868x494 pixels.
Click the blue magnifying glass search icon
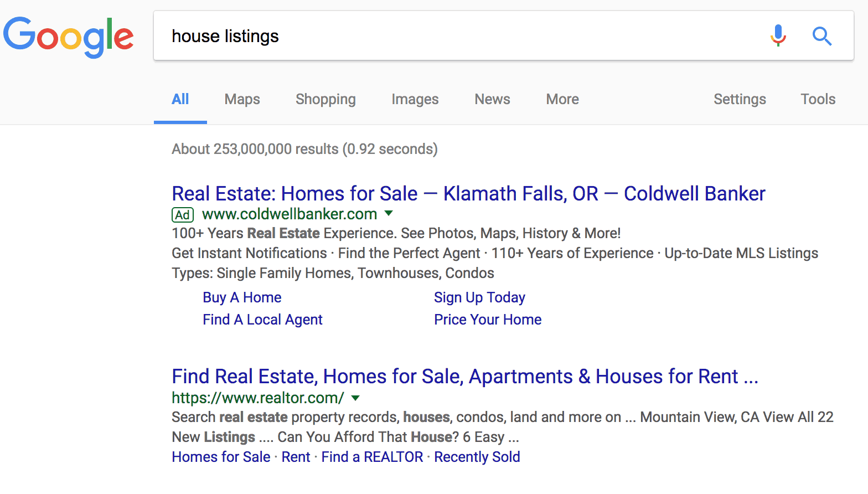pos(822,36)
